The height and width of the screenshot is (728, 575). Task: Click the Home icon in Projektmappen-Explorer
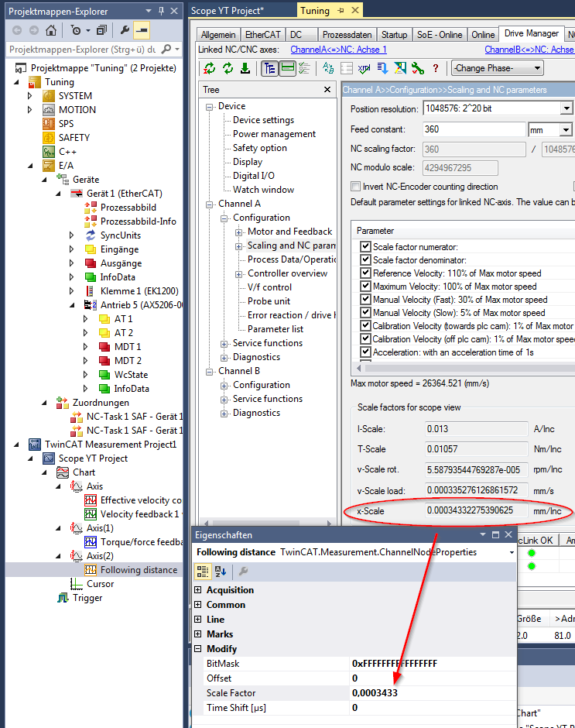(x=51, y=31)
